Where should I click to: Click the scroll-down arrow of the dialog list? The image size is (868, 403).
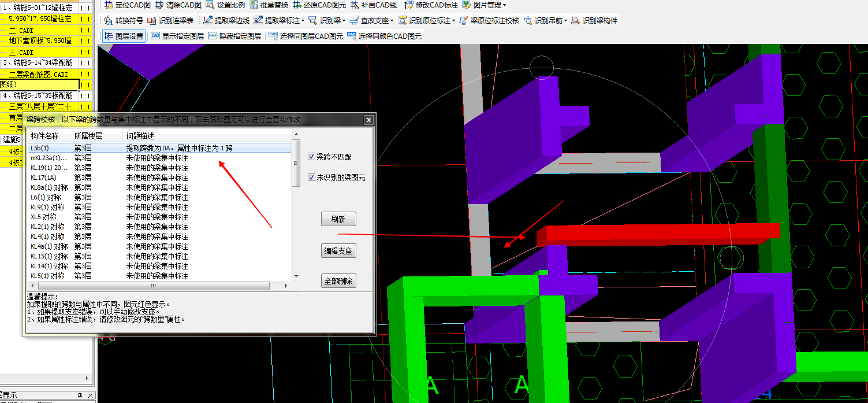click(x=296, y=276)
